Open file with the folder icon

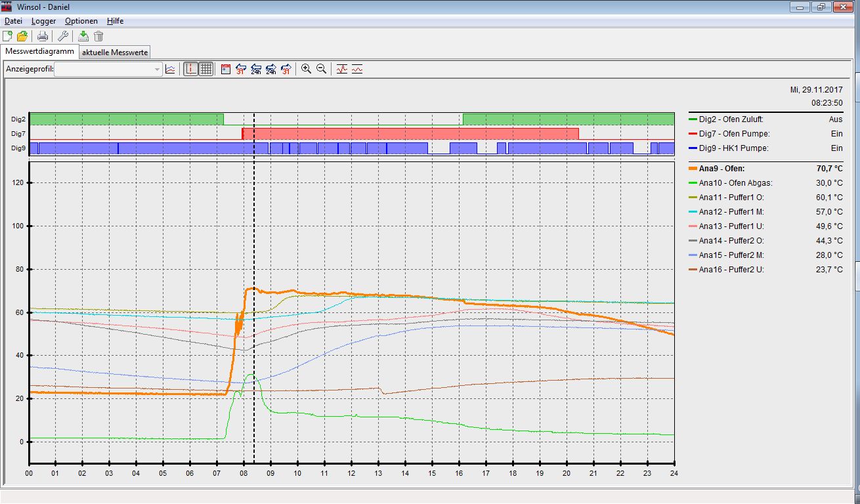tap(22, 36)
